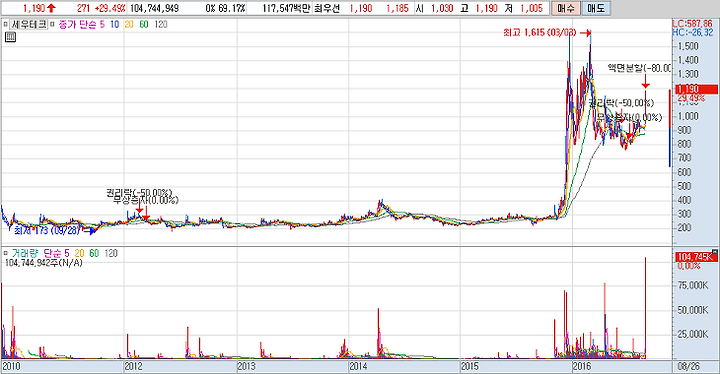Click the 매수 (buy) button

[566, 8]
